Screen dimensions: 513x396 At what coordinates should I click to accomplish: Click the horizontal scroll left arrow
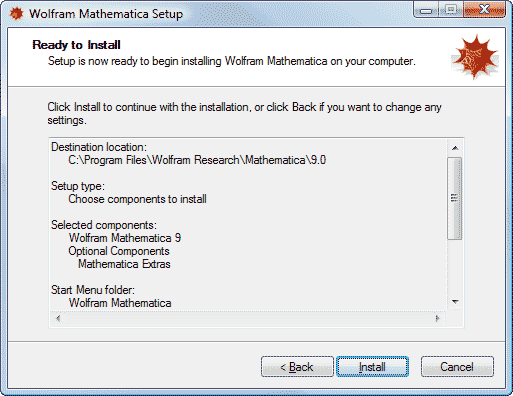pos(58,318)
